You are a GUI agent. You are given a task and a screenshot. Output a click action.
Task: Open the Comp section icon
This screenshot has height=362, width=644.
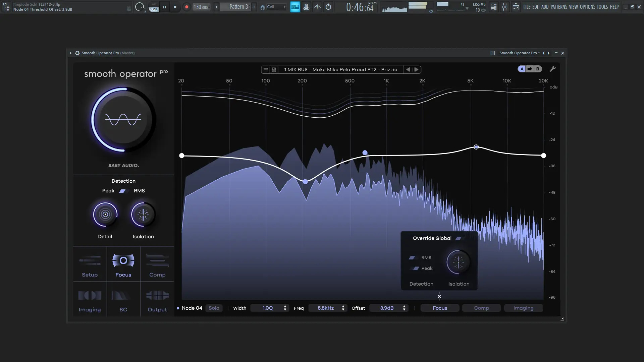(x=157, y=261)
